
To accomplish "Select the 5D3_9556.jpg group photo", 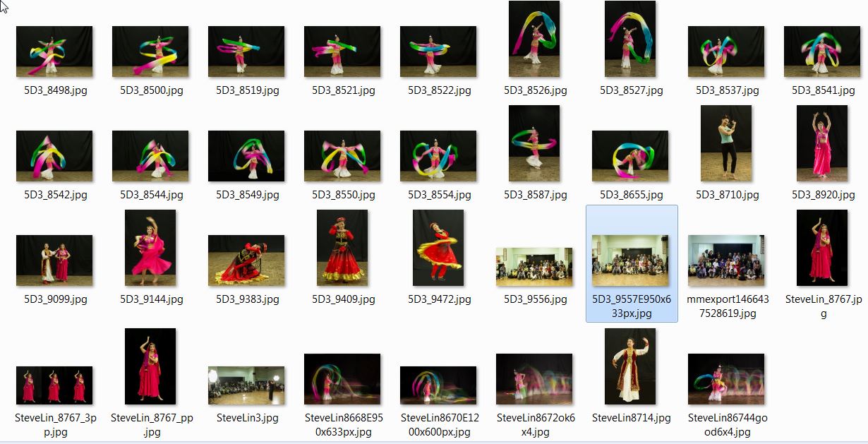I will pos(534,267).
